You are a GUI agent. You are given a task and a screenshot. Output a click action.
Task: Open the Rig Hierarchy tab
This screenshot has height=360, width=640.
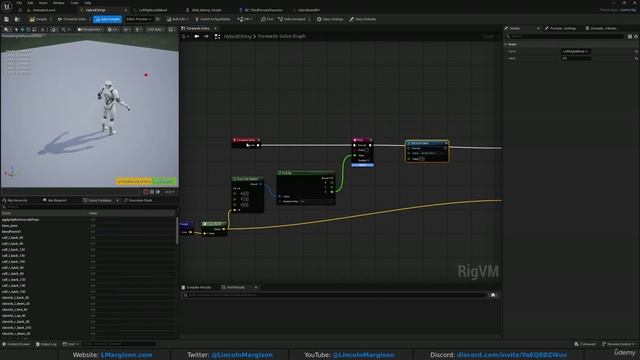[x=15, y=200]
